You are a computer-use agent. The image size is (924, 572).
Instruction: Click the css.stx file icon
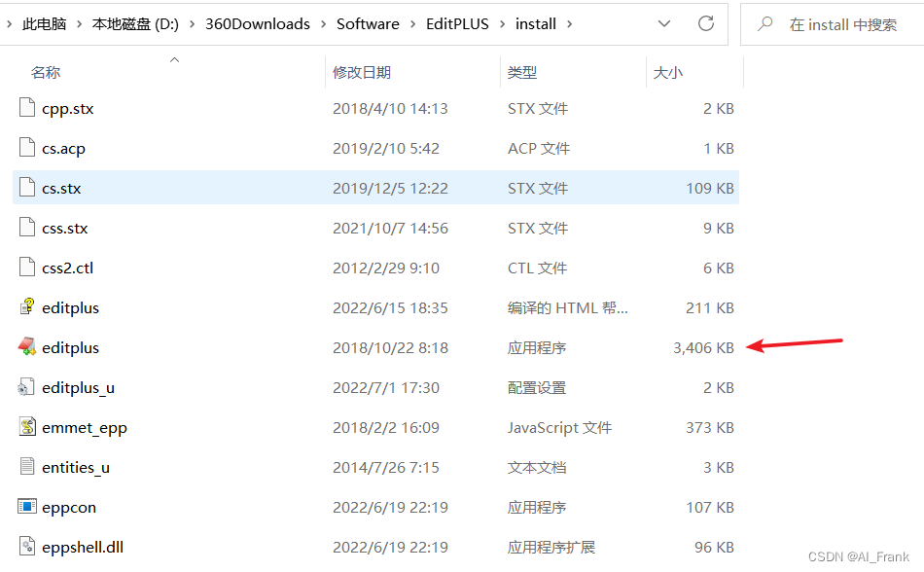pos(27,228)
